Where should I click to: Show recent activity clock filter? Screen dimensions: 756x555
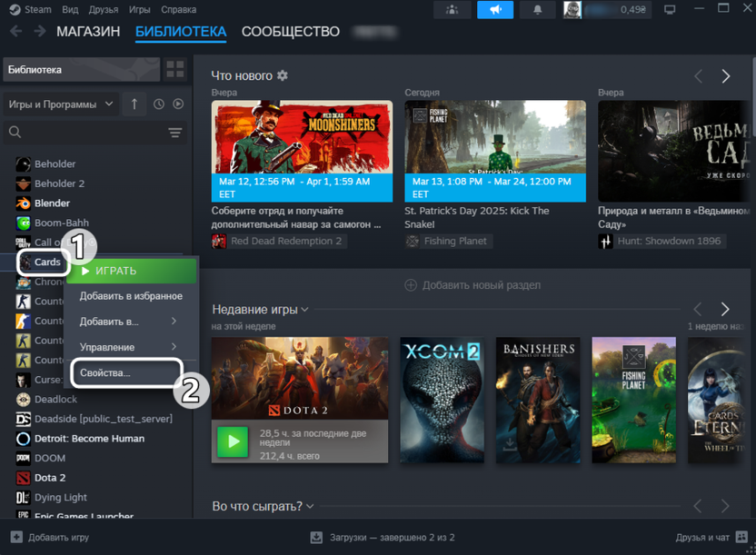point(159,104)
